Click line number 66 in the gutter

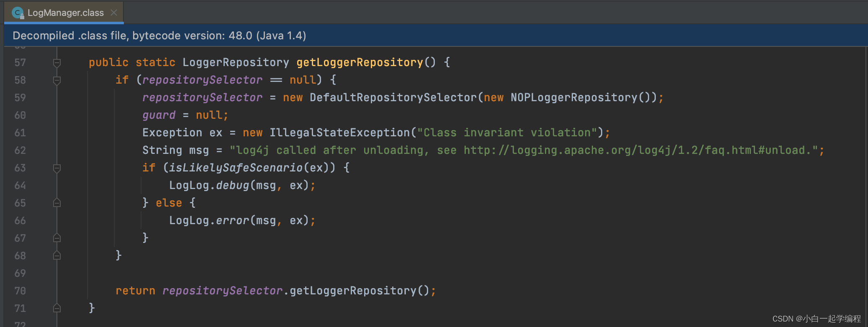click(20, 221)
